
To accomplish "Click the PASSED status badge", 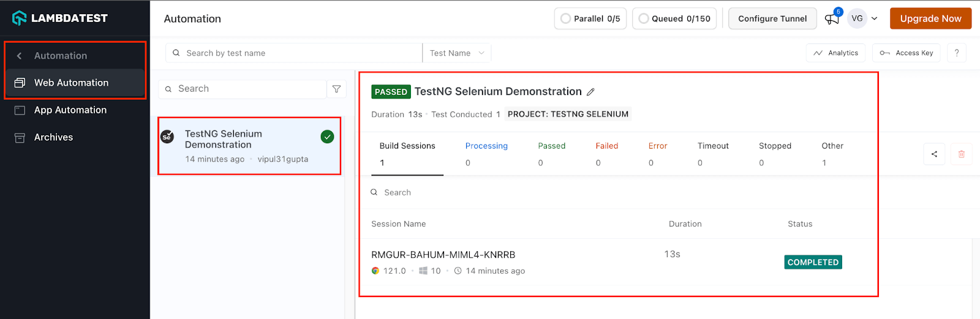I will point(391,92).
